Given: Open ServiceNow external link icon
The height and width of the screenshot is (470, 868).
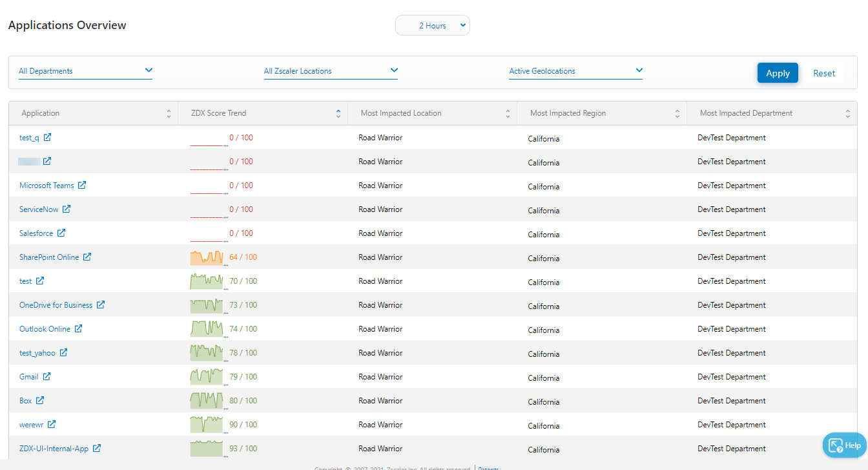Looking at the screenshot, I should pos(67,209).
